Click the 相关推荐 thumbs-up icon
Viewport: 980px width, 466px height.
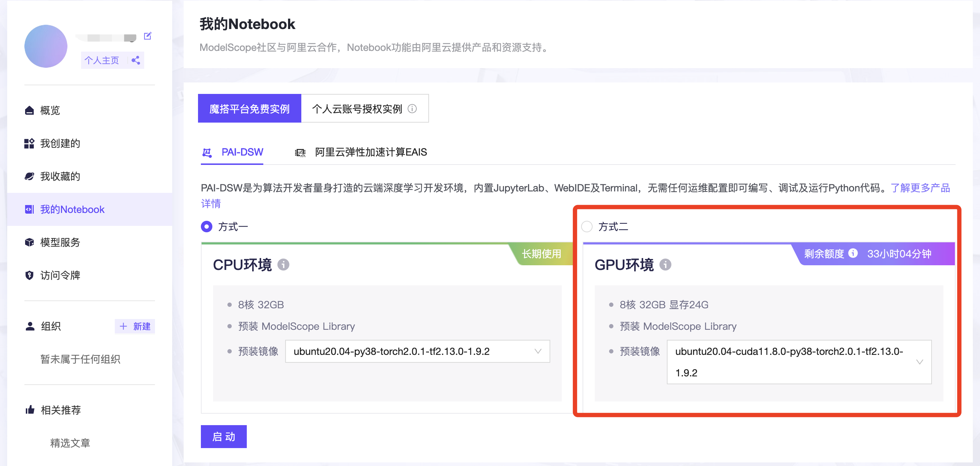(30, 410)
